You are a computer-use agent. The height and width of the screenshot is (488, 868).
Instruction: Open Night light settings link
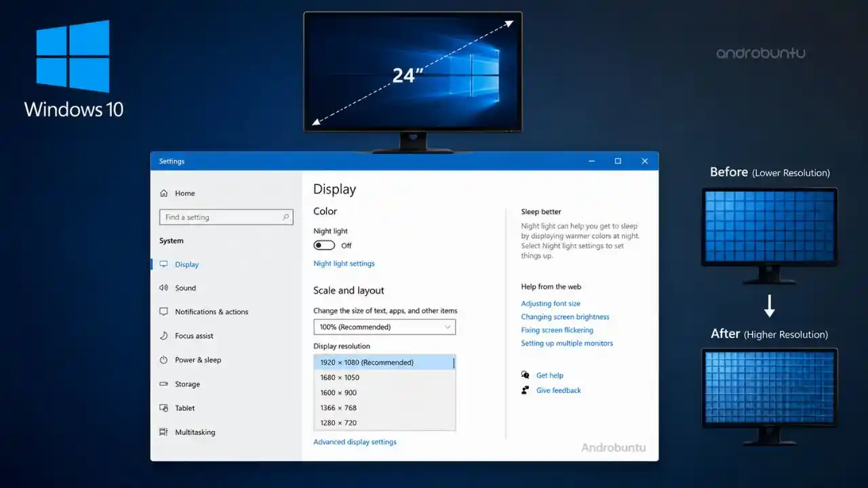pyautogui.click(x=344, y=263)
